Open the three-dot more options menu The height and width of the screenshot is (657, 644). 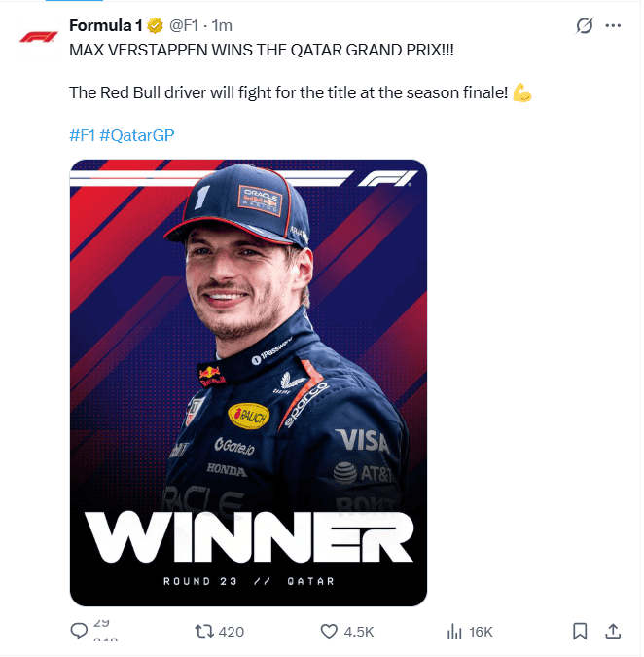(x=613, y=26)
